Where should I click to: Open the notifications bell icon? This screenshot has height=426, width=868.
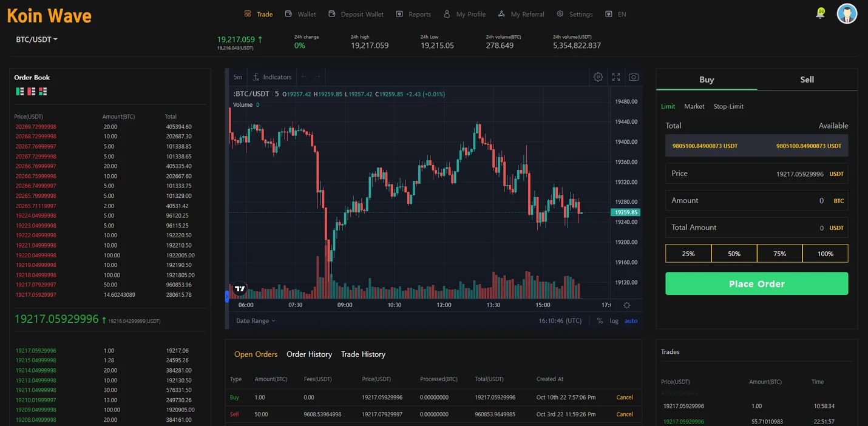click(x=820, y=14)
